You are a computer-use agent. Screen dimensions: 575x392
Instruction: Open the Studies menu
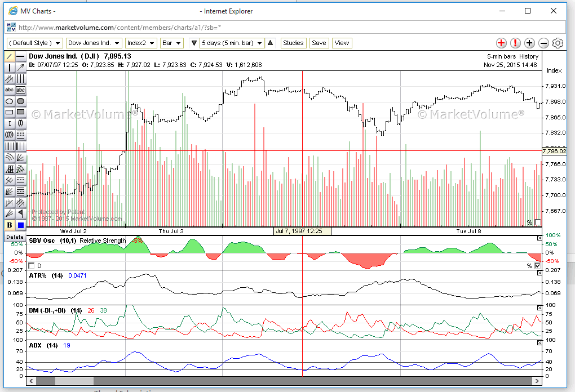click(293, 43)
